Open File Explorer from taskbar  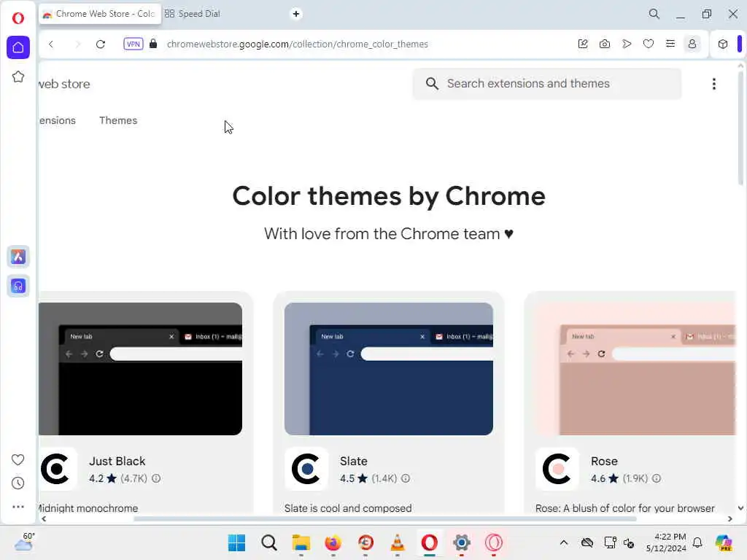(301, 542)
